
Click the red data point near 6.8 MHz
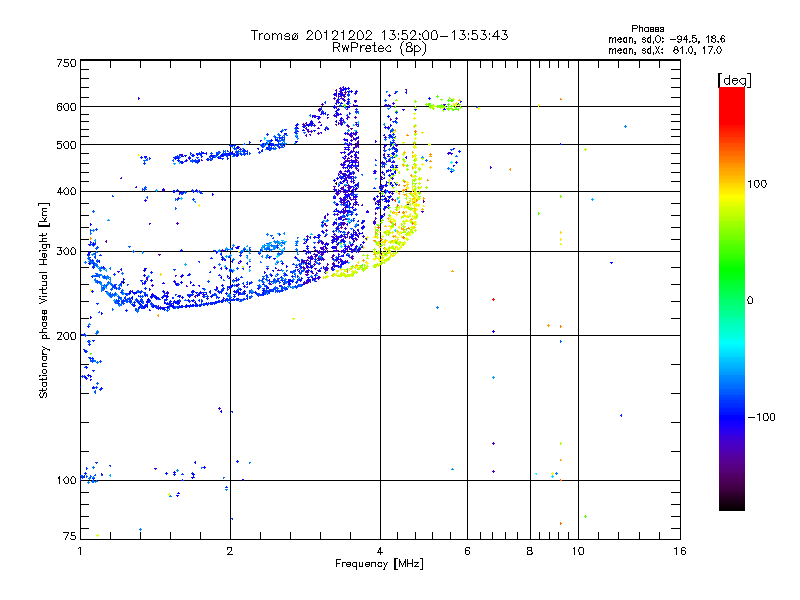tap(493, 299)
